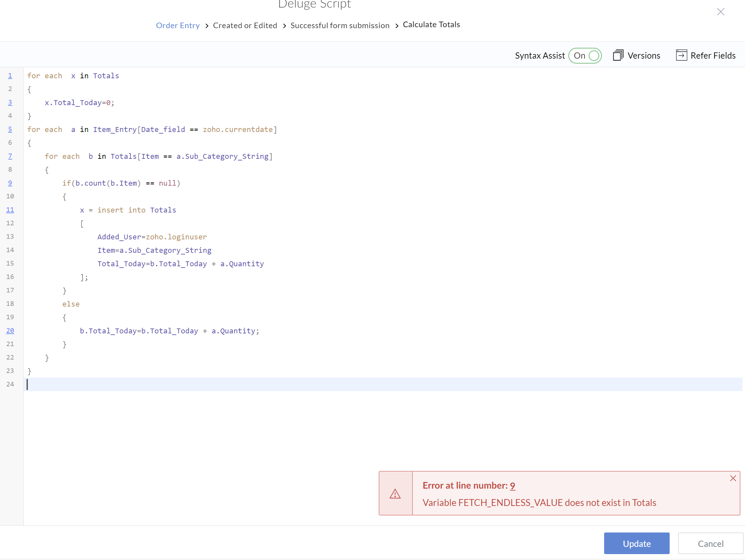Screen dimensions: 745x560
Task: Click line number 11 in gutter
Action: (10, 210)
